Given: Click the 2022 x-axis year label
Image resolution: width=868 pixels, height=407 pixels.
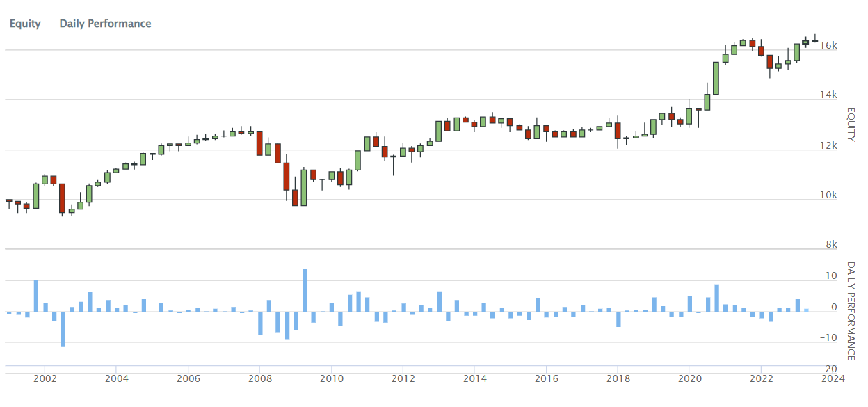Looking at the screenshot, I should 760,379.
